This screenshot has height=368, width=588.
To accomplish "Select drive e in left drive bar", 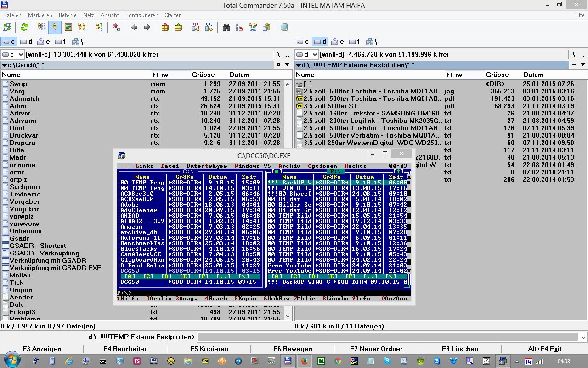I will (x=44, y=42).
